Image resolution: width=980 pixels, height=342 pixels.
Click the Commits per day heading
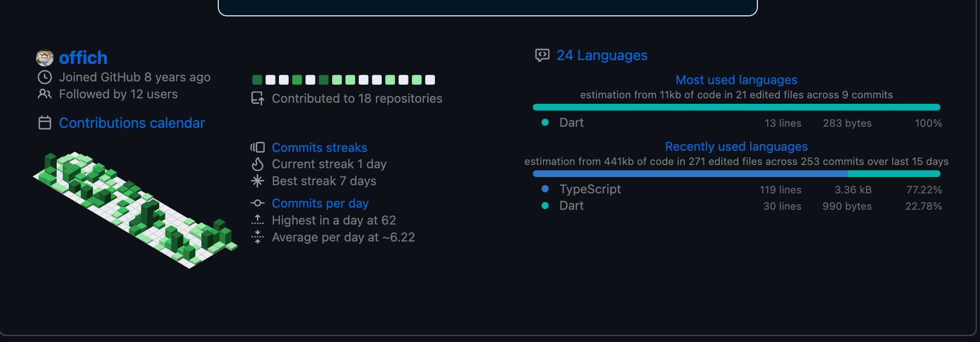point(320,203)
